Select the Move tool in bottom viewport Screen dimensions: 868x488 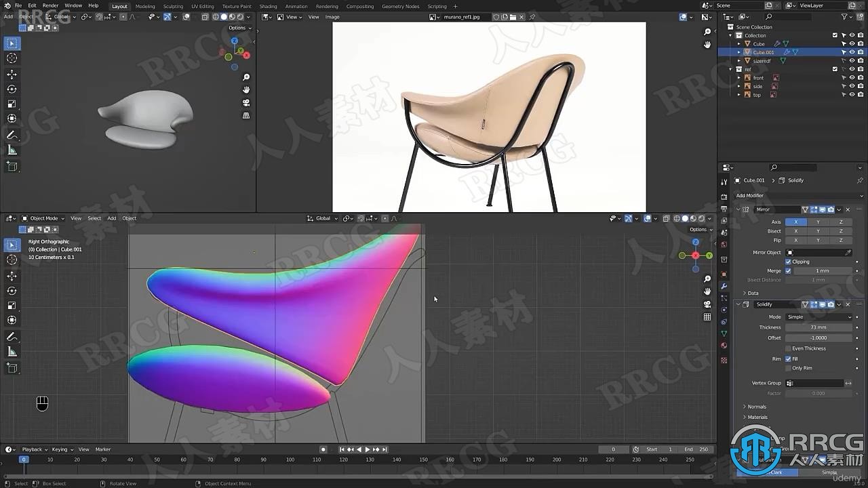coord(12,276)
